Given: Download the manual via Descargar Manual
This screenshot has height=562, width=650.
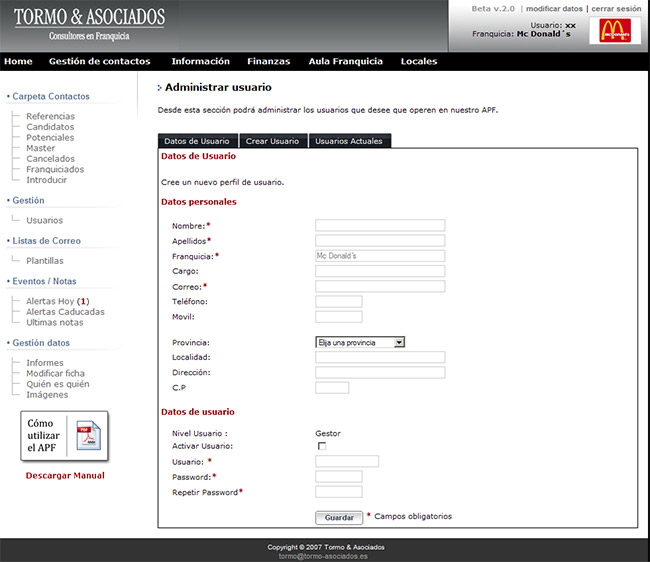Looking at the screenshot, I should (65, 476).
